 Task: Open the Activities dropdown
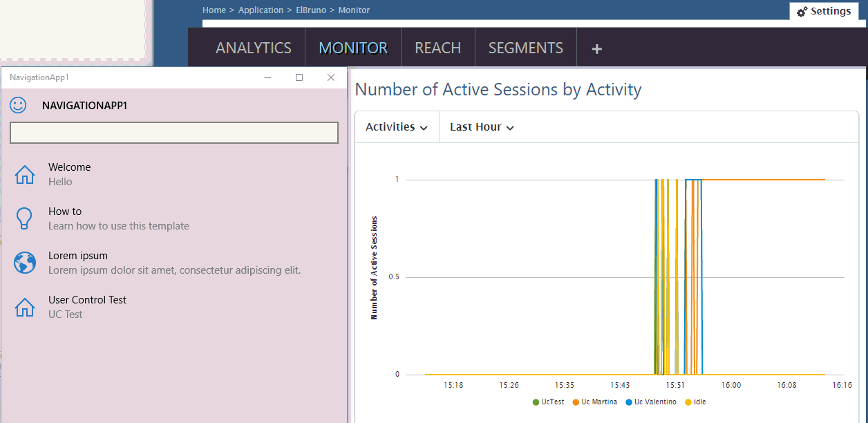click(x=397, y=127)
